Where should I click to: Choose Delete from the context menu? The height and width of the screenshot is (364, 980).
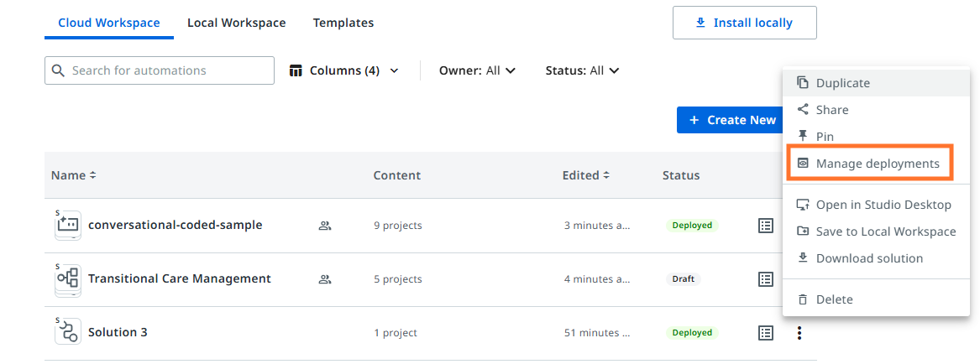click(x=876, y=299)
